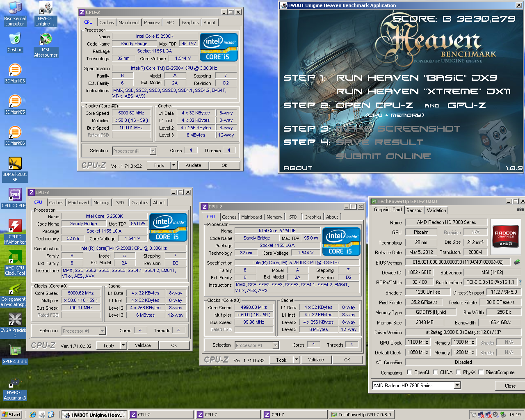The width and height of the screenshot is (525, 420).
Task: Click OK in the lower-left CPU-Z window
Action: (174, 345)
